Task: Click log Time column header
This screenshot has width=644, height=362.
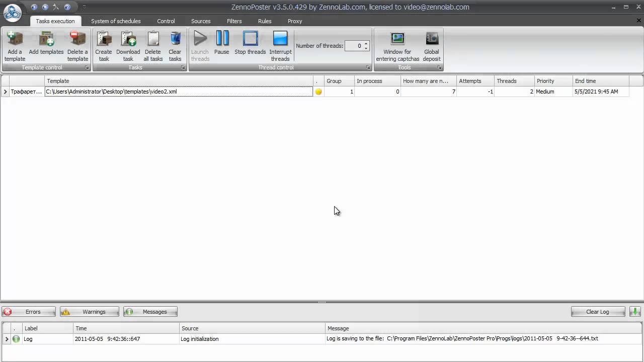Action: (x=126, y=328)
